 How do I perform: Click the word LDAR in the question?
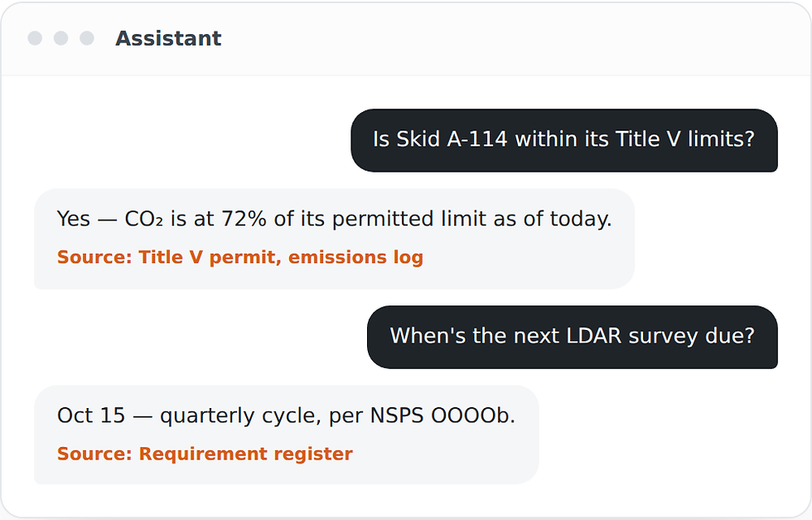[593, 336]
